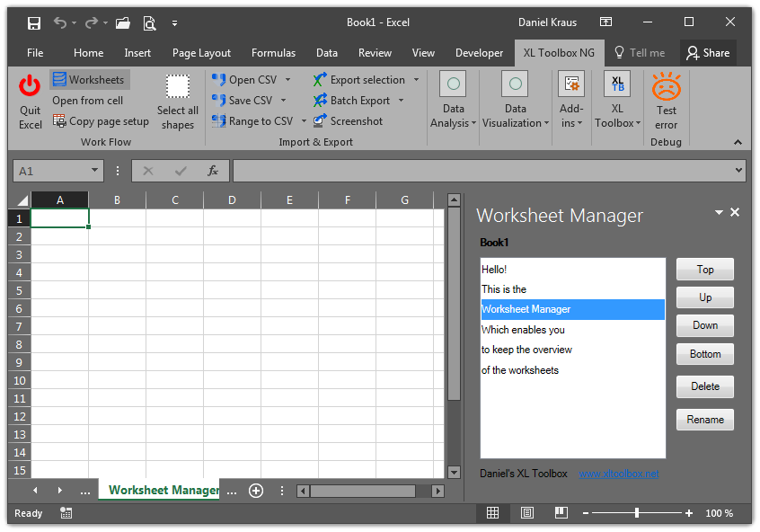Open the Customize Quick Access Toolbar arrow
The image size is (760, 532).
click(x=174, y=22)
